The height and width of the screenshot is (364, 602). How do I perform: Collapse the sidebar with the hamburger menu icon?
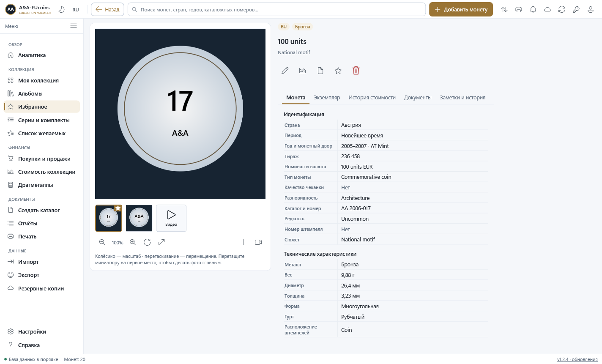click(x=74, y=26)
